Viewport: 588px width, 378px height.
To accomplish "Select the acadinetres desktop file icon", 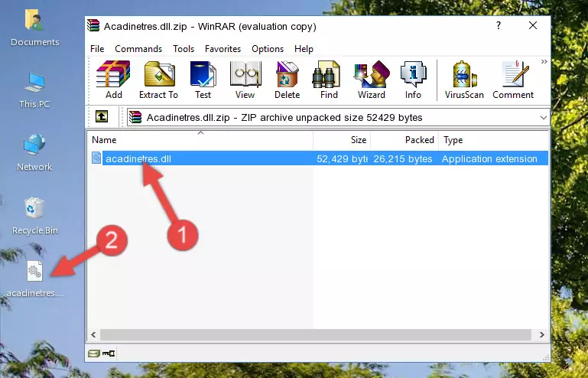I will click(35, 279).
